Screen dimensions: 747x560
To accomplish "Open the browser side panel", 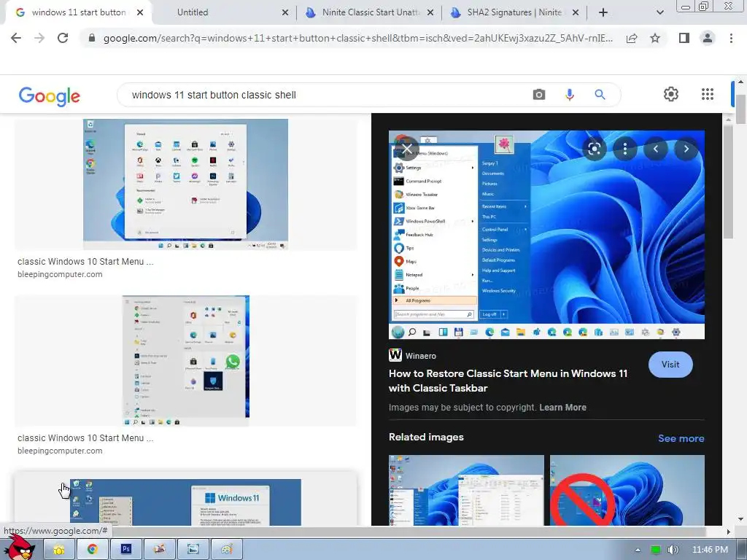I will point(684,38).
